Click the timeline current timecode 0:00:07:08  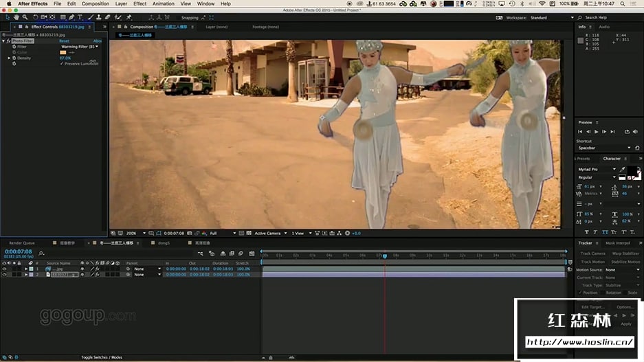tap(19, 251)
